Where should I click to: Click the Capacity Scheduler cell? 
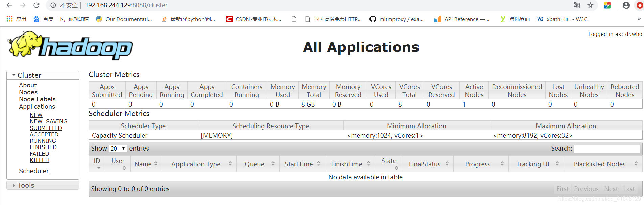143,135
